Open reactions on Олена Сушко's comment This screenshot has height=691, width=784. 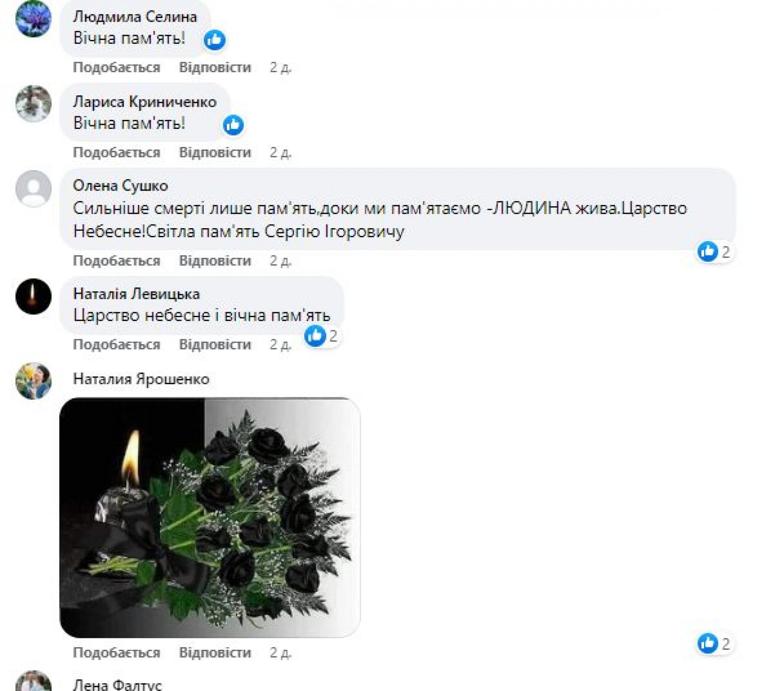coord(715,251)
